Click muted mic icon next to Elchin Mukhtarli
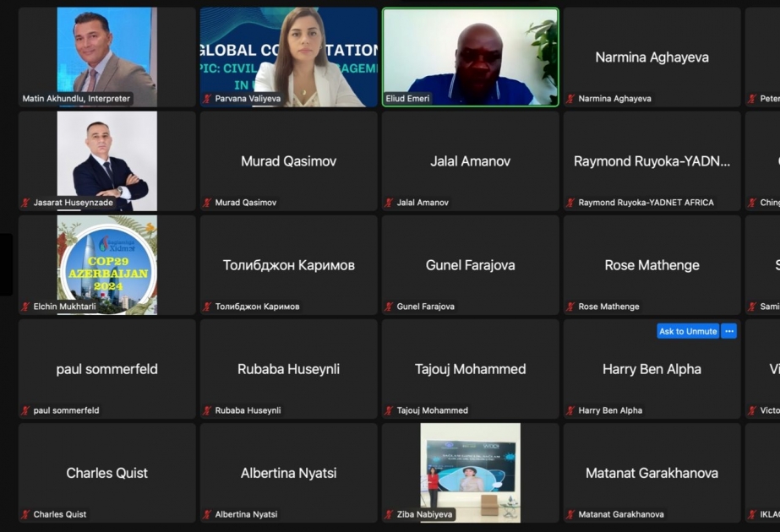Image resolution: width=780 pixels, height=532 pixels. pos(25,307)
